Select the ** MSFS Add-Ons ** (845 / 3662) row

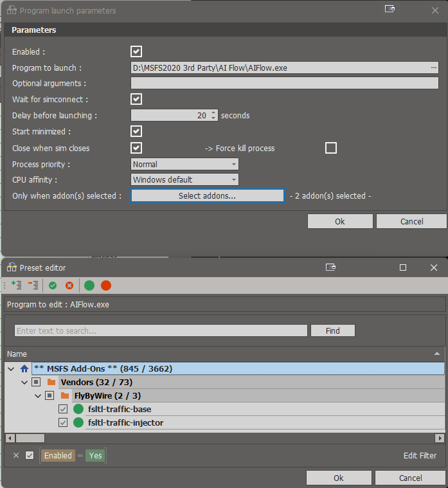tap(238, 369)
